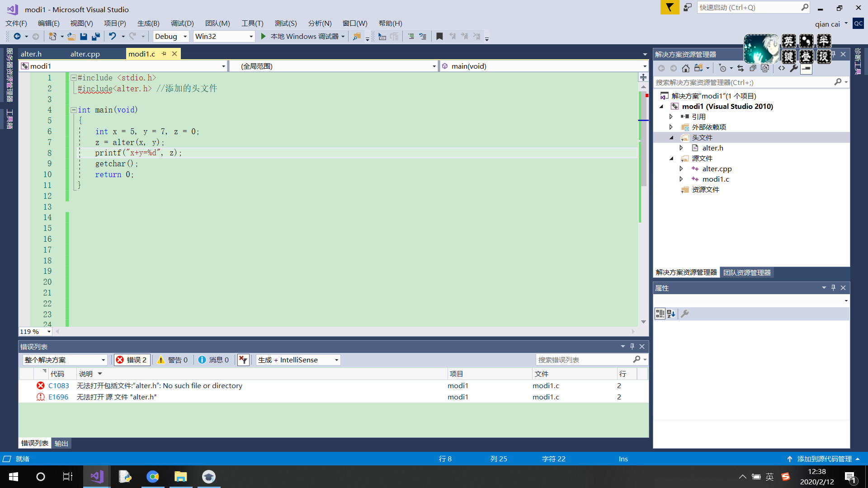The width and height of the screenshot is (868, 488).
Task: Click alphabetical sort icon in Properties panel
Action: click(x=671, y=314)
